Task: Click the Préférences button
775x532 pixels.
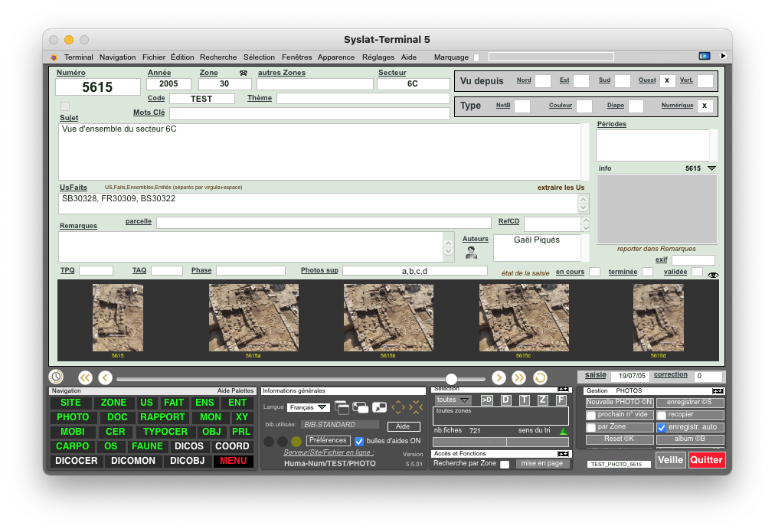Action: (x=328, y=440)
